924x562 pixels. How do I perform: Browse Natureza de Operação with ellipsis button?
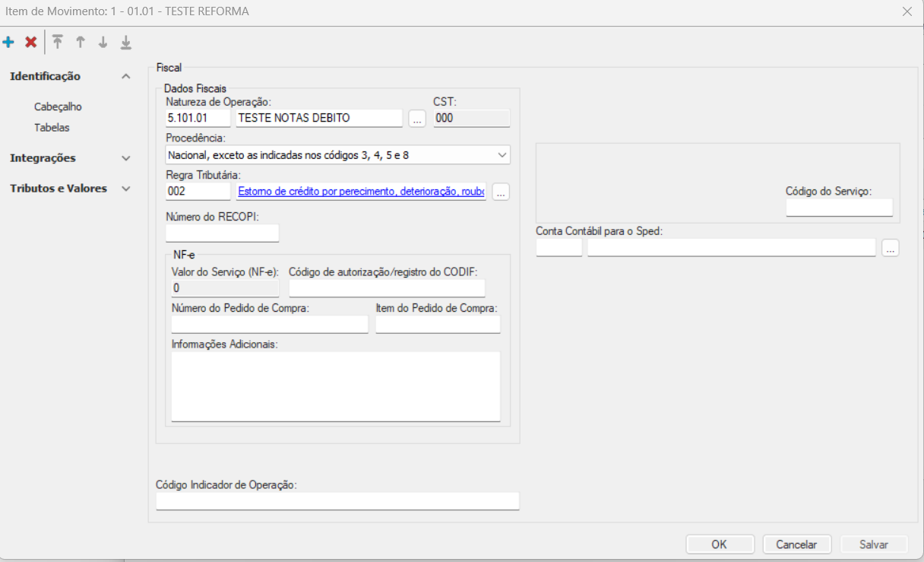click(417, 119)
